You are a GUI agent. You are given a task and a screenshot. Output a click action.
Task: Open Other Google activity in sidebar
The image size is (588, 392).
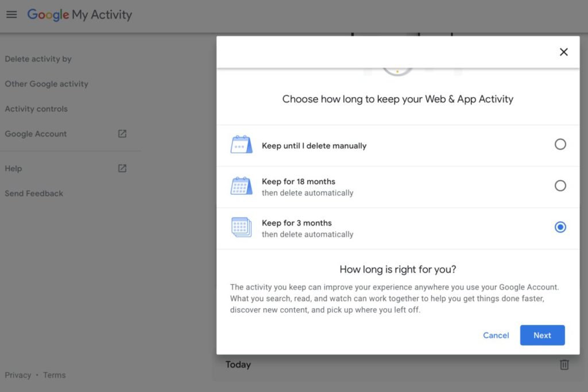47,84
